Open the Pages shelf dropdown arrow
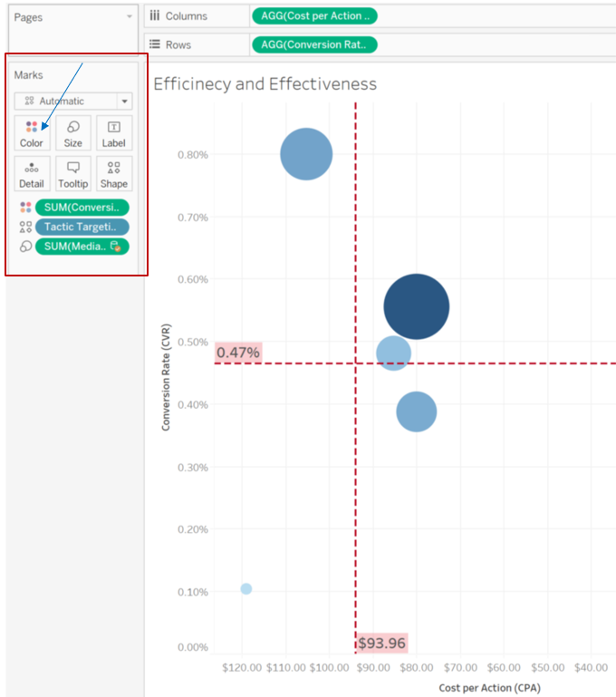The width and height of the screenshot is (616, 697). pyautogui.click(x=130, y=17)
